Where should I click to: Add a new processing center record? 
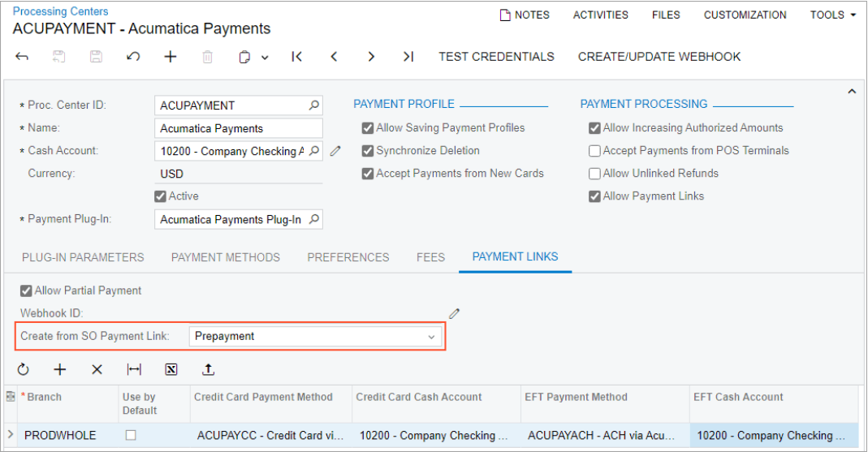tap(171, 57)
